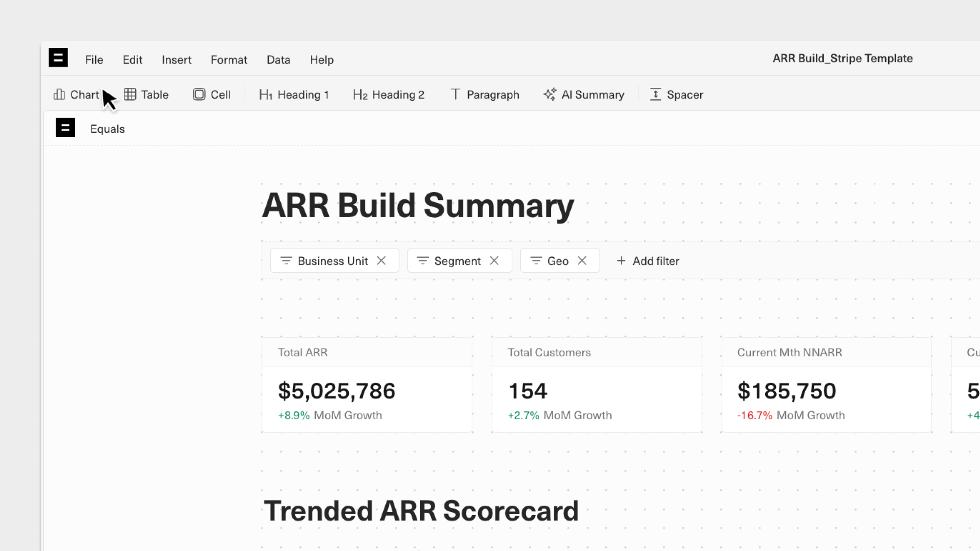The width and height of the screenshot is (980, 551).
Task: Remove the Geo filter
Action: pyautogui.click(x=582, y=261)
